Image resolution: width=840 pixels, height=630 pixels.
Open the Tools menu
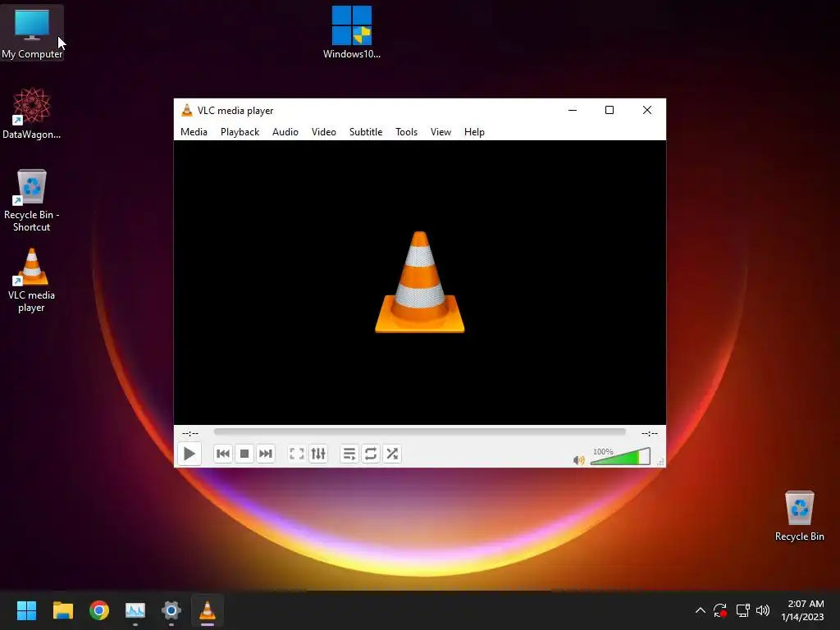[x=406, y=132]
